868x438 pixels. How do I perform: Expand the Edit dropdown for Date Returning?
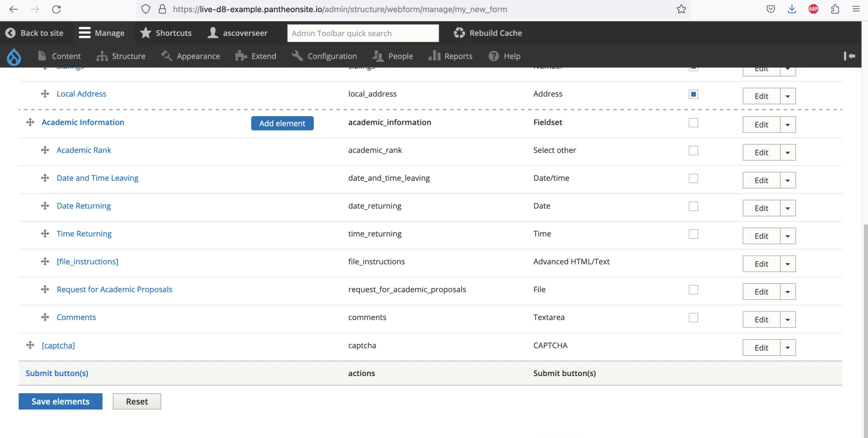[788, 208]
